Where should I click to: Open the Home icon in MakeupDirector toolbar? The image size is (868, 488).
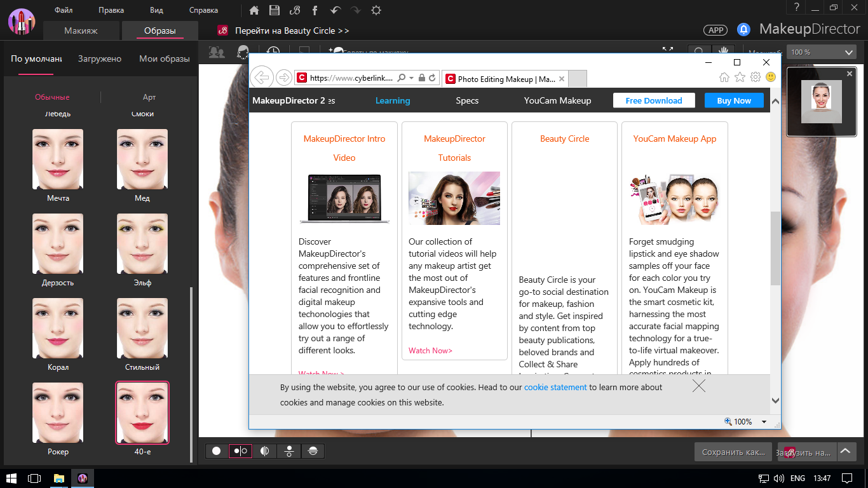(254, 10)
